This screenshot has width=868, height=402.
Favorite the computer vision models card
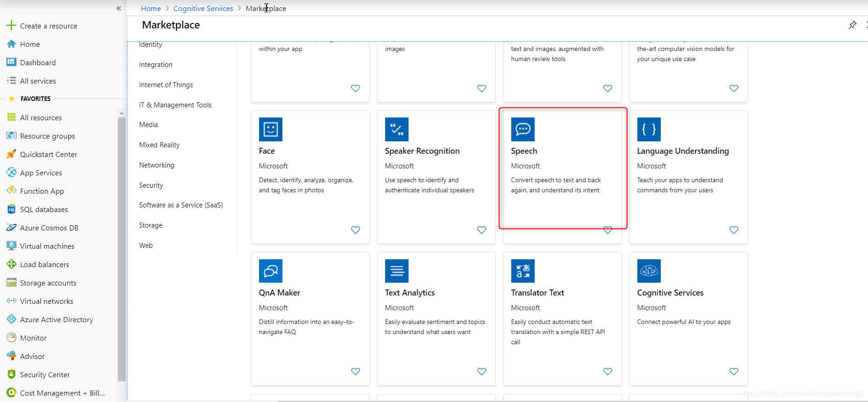coord(734,89)
